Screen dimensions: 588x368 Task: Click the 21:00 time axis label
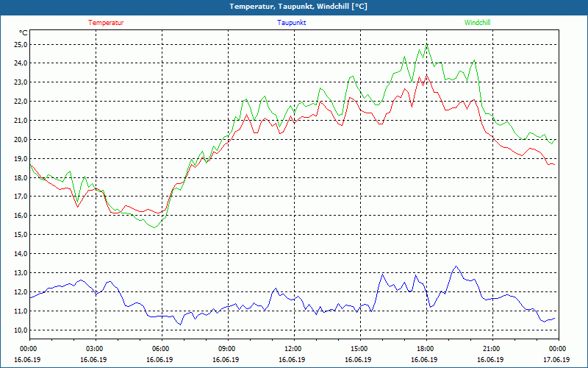tap(492, 349)
